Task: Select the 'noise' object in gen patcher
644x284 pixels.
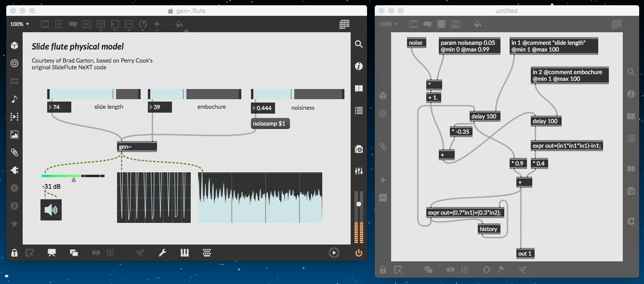Action: click(x=416, y=43)
